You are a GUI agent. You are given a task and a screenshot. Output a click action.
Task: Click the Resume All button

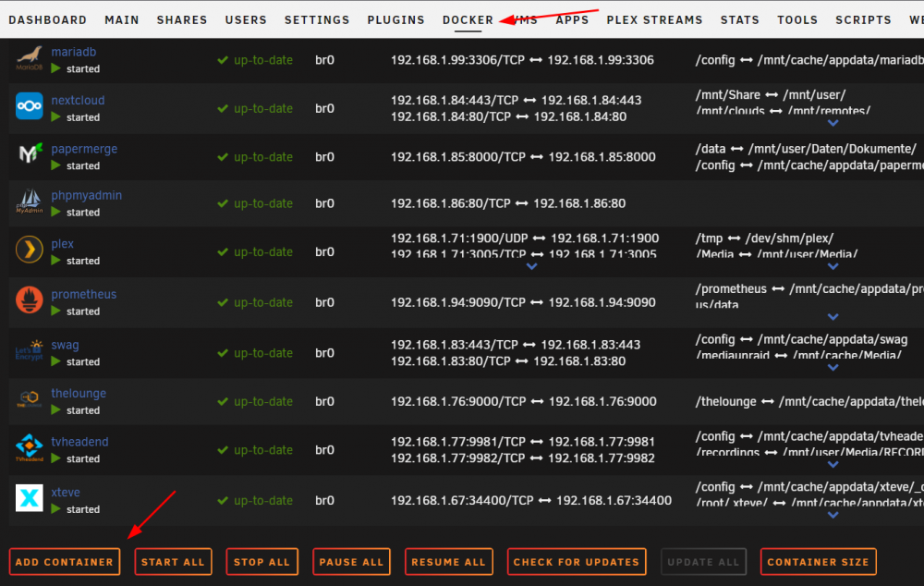448,562
